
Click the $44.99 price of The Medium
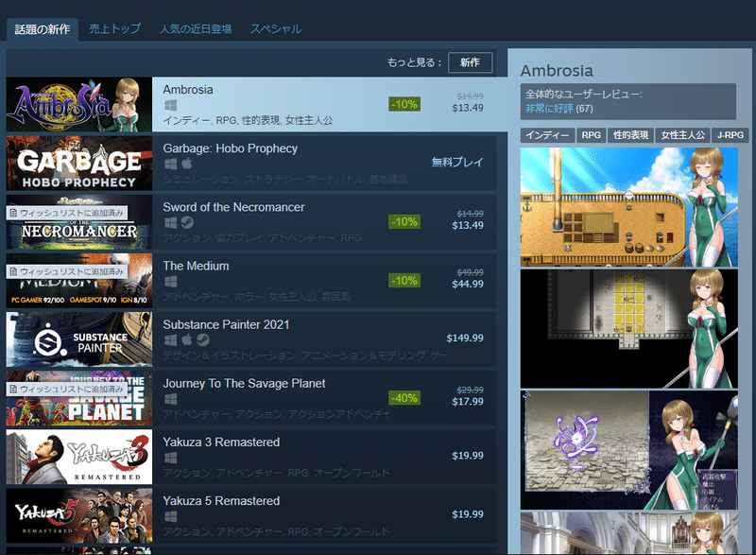coord(468,284)
